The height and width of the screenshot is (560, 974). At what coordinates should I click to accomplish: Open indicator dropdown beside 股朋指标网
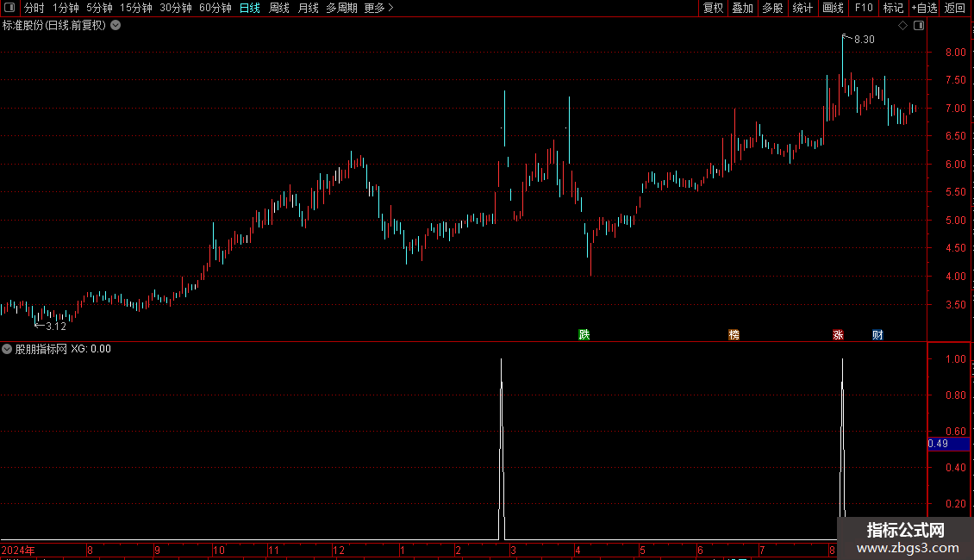(x=7, y=349)
